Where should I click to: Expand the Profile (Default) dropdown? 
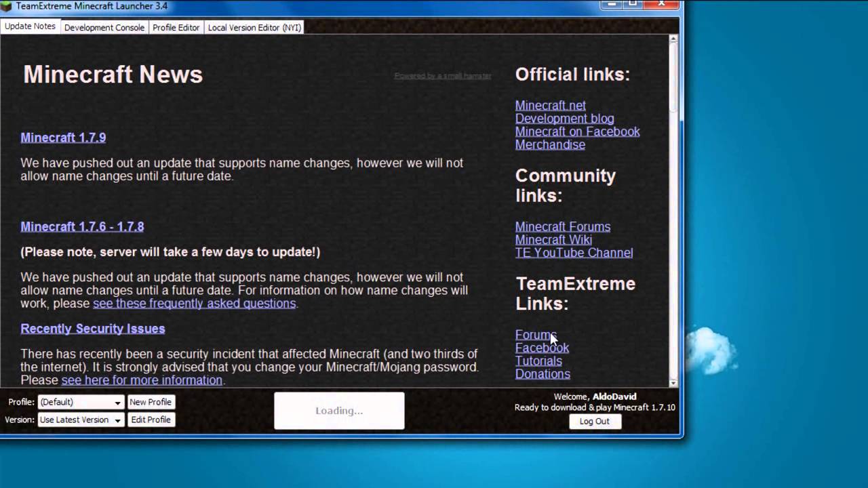tap(81, 402)
